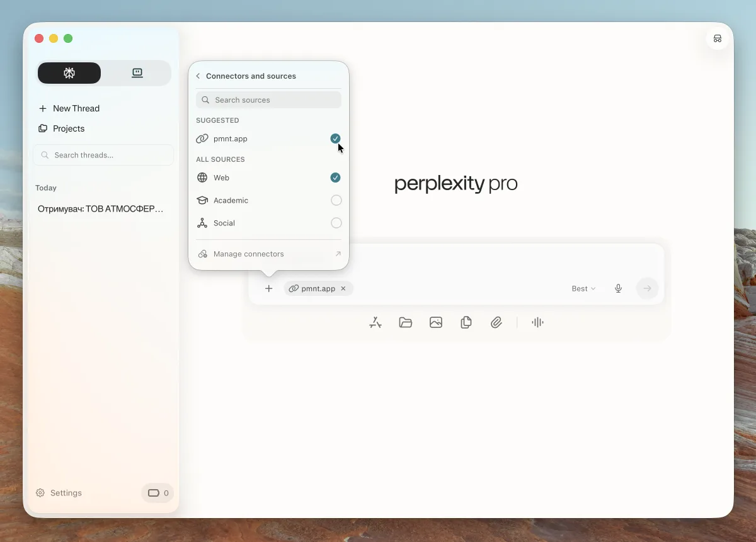Screen dimensions: 756x542
Task: Click the pmnt.app chip label
Action: pyautogui.click(x=318, y=288)
